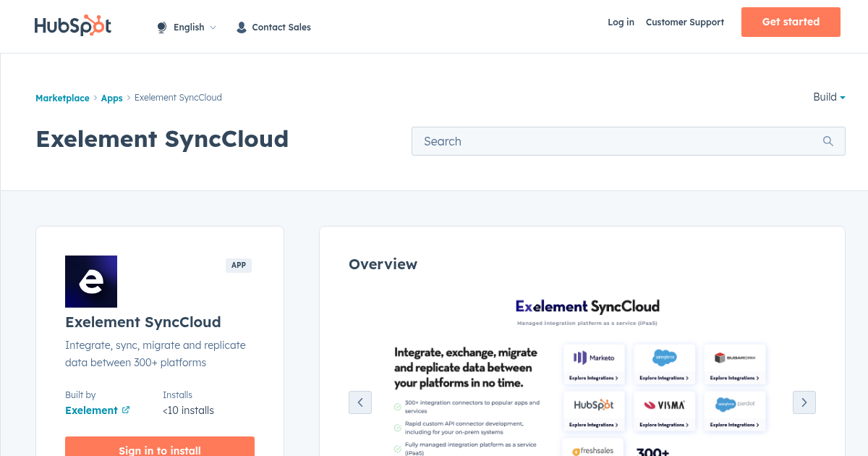Go to Marketplace breadcrumb
Screen dimensions: 868x456
tap(62, 98)
